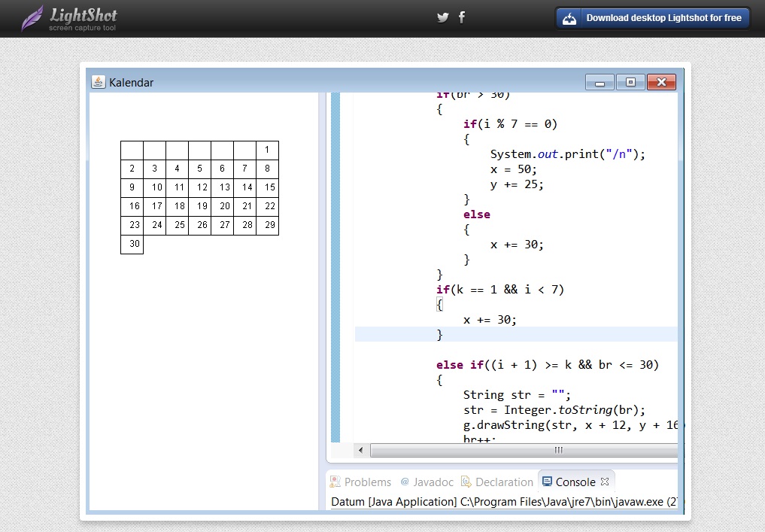
Task: Switch to the Declaration tab
Action: (x=497, y=482)
